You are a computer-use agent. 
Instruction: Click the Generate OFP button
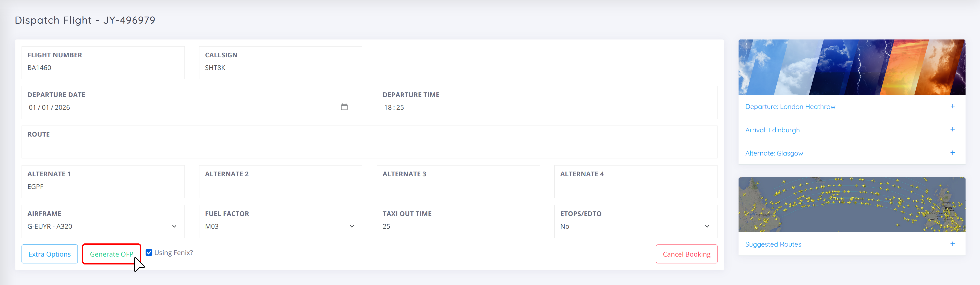tap(111, 254)
